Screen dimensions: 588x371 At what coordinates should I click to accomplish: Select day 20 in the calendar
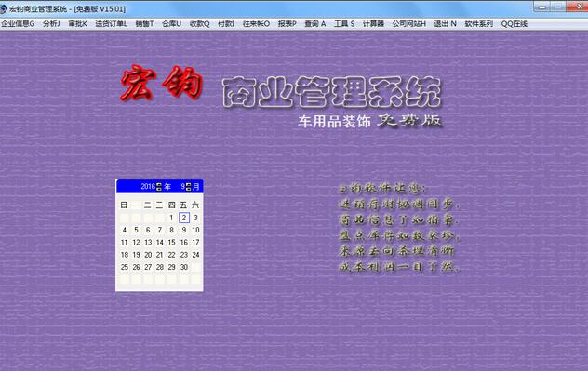[x=148, y=255]
